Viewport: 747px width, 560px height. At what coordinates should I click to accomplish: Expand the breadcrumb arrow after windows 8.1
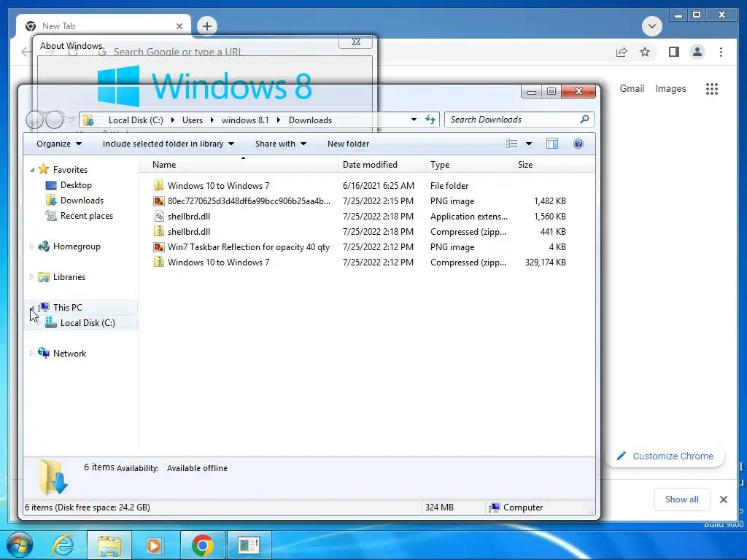(279, 120)
